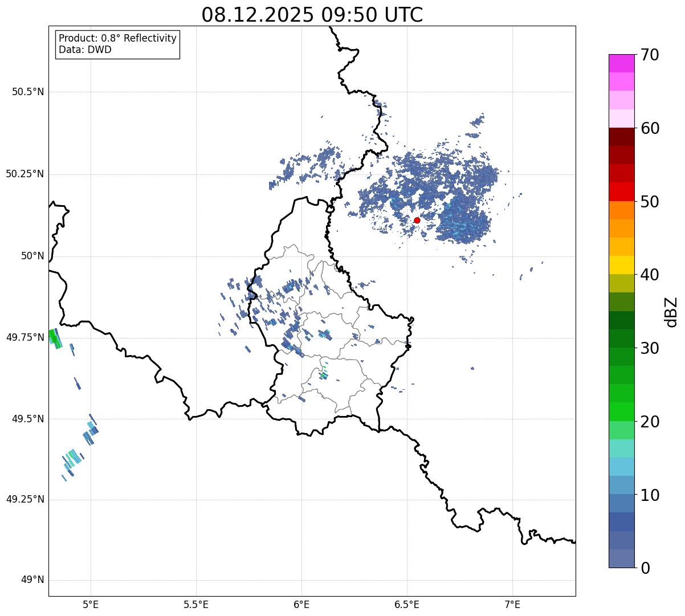Image resolution: width=685 pixels, height=616 pixels.
Task: Click longitude label 7°E
Action: click(x=512, y=604)
